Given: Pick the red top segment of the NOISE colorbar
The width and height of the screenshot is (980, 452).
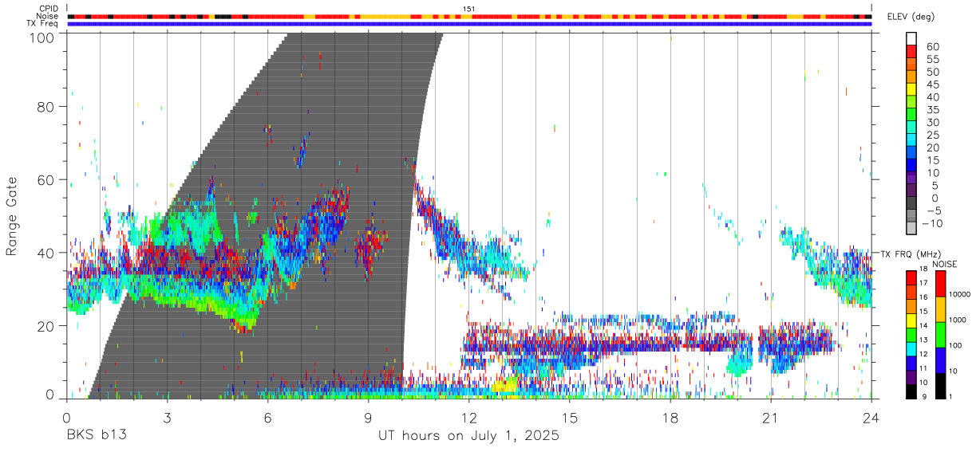Looking at the screenshot, I should click(939, 284).
